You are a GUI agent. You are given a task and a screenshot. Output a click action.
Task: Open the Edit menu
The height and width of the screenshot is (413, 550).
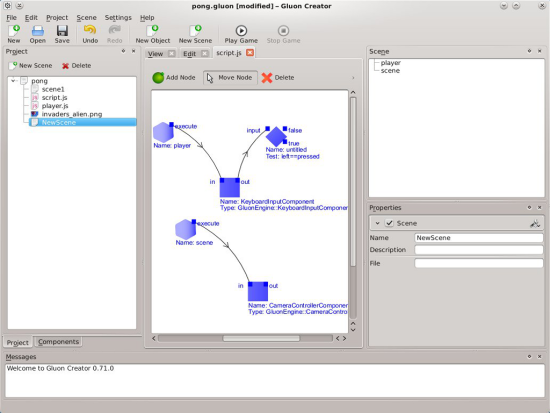pyautogui.click(x=31, y=18)
